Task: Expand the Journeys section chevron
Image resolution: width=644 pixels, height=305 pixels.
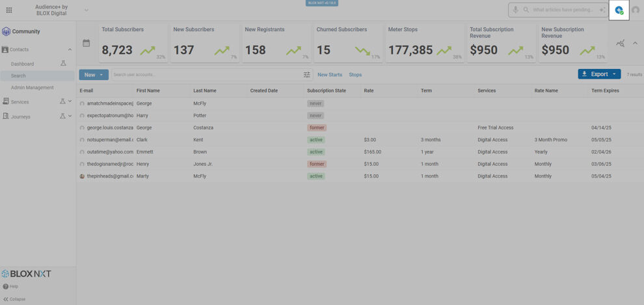Action: [70, 116]
